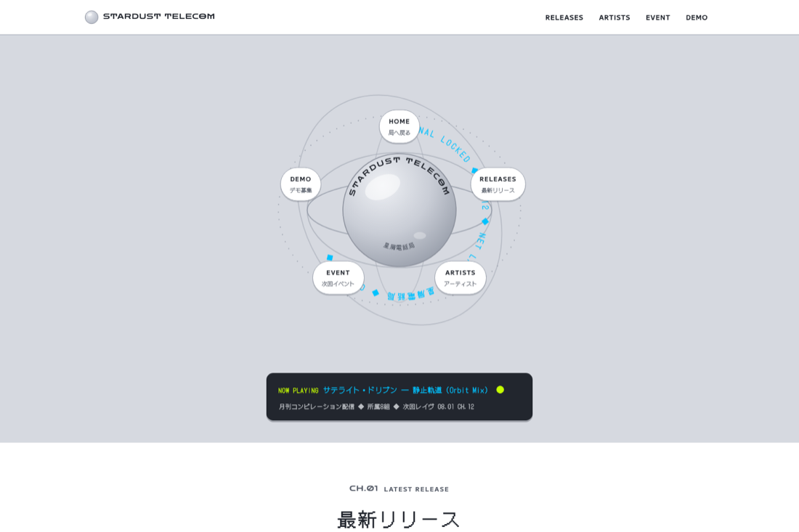Select the EVENT orbit node
The width and height of the screenshot is (799, 532).
tap(338, 277)
